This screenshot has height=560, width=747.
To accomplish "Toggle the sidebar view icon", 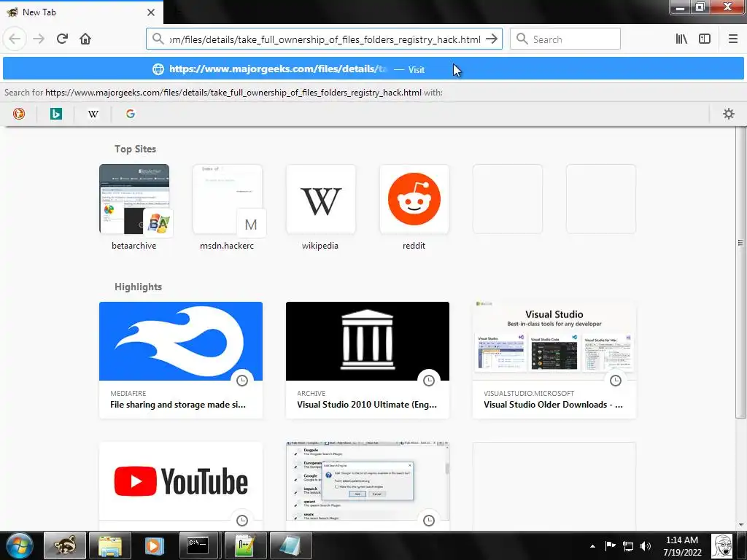I will (x=705, y=39).
